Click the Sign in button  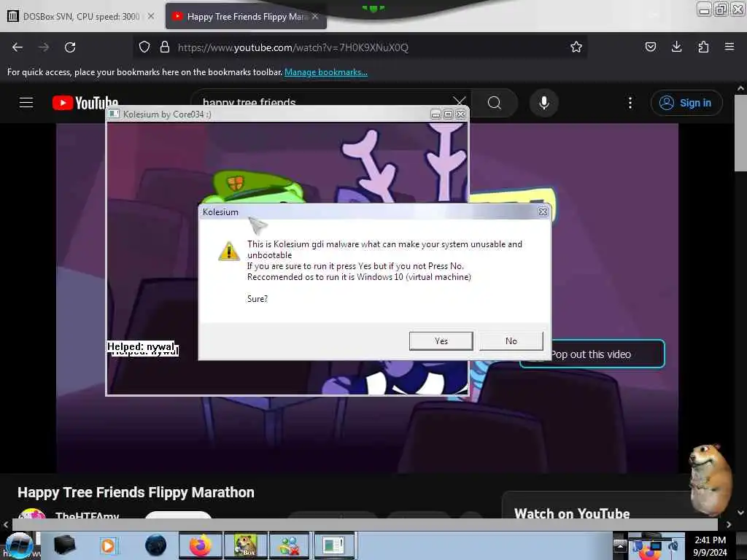pos(686,102)
